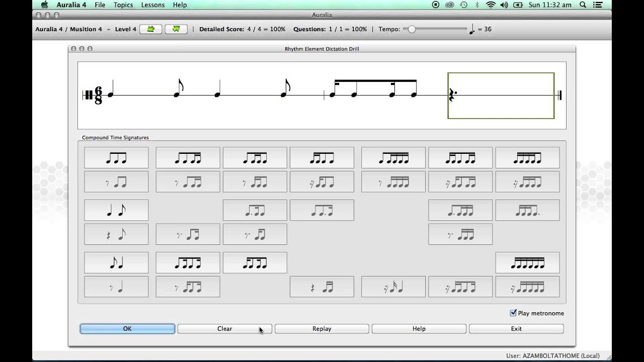The height and width of the screenshot is (362, 644).
Task: Open the Apple menu
Action: (44, 5)
